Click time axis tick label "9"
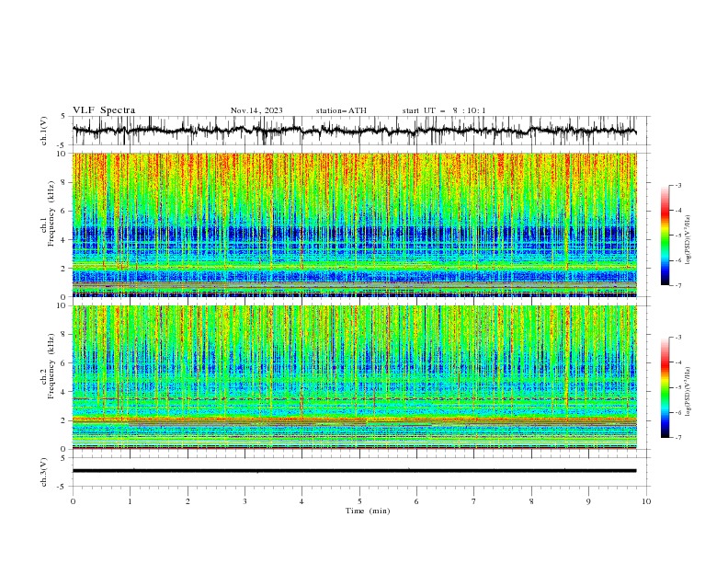728x563 pixels. click(x=588, y=501)
